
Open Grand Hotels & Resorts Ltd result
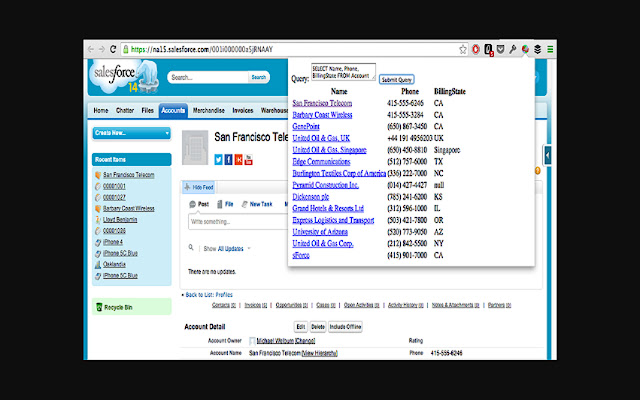pos(328,209)
